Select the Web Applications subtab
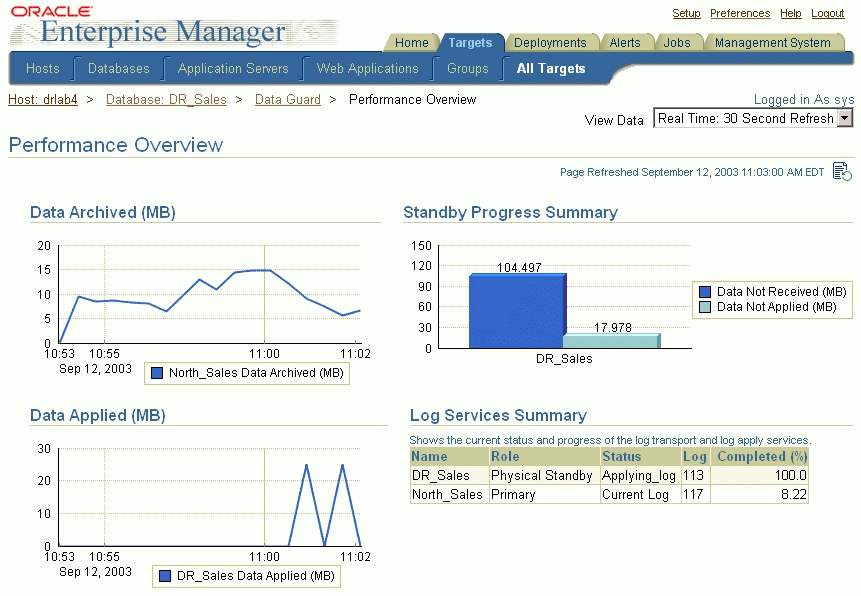The width and height of the screenshot is (861, 596). pyautogui.click(x=366, y=68)
